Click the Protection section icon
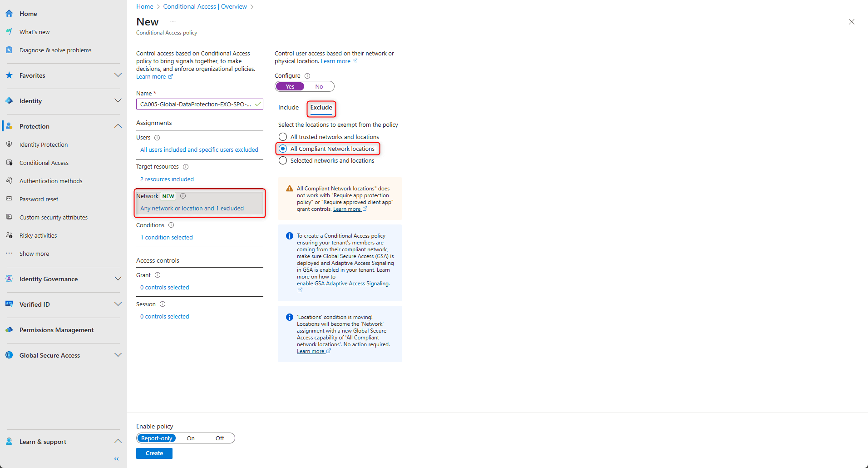 (x=9, y=126)
